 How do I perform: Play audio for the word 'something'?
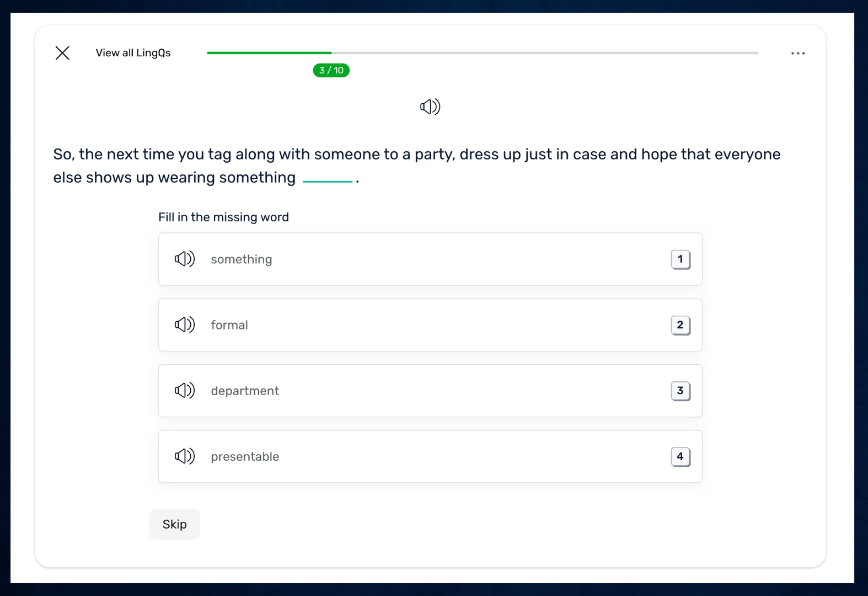(185, 259)
